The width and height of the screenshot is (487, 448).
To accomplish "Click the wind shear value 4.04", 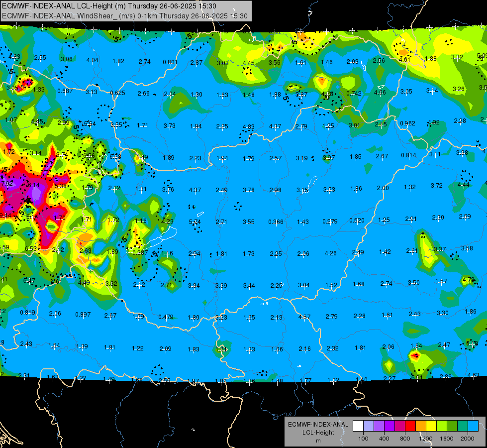I will [x=93, y=60].
